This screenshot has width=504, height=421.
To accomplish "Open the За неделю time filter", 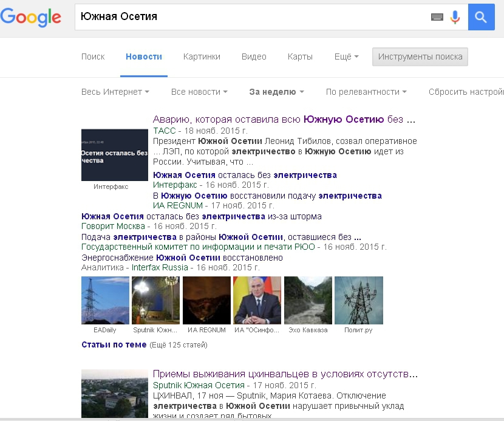I will pyautogui.click(x=276, y=92).
